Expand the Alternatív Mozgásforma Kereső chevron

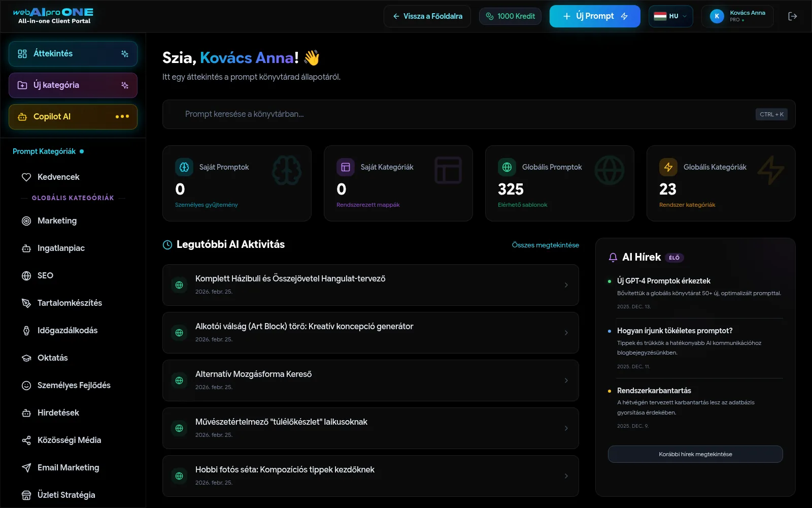tap(566, 380)
